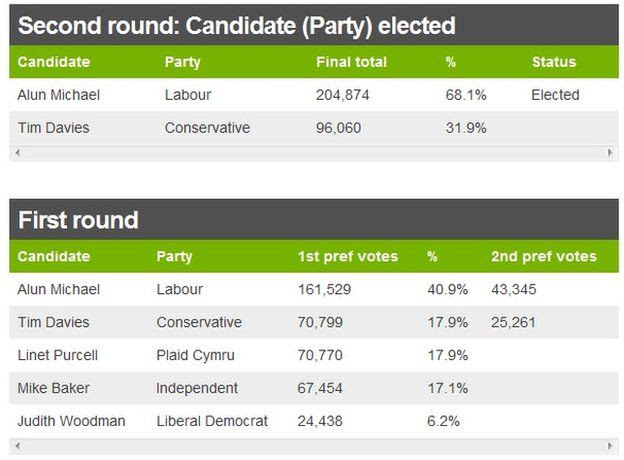Sort by 'Final total' column header
Image resolution: width=624 pixels, height=460 pixels.
[351, 62]
